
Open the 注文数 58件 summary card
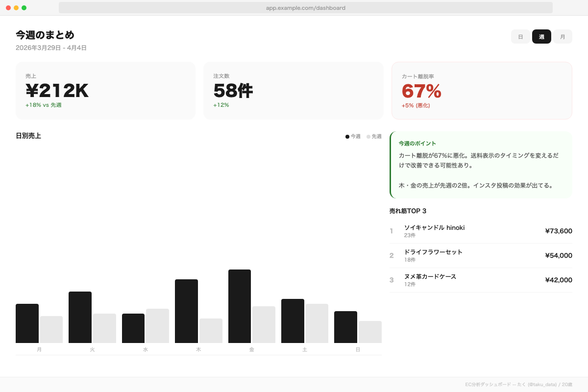click(x=293, y=90)
